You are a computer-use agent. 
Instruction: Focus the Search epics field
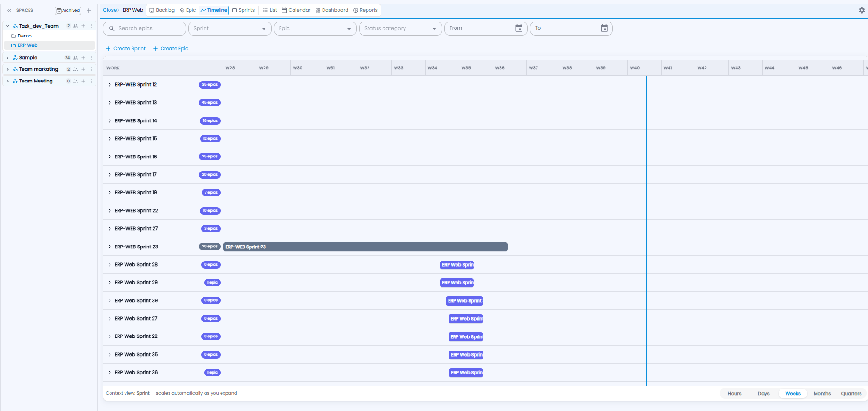point(145,28)
